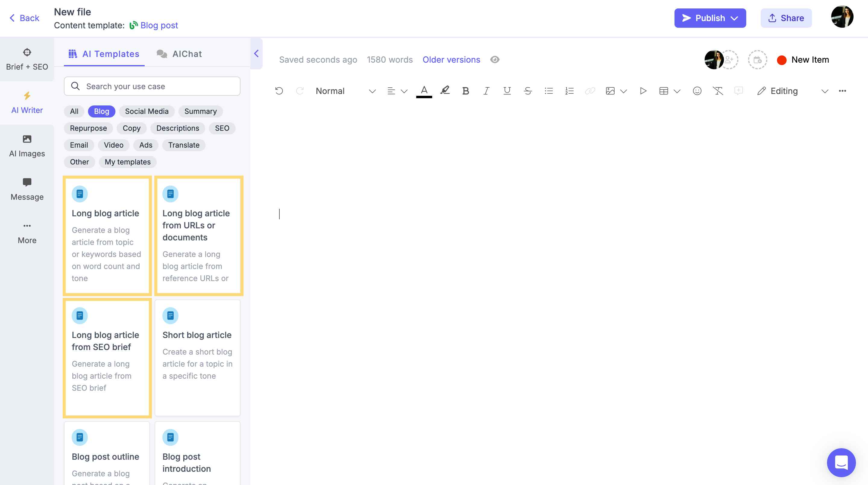Filter templates by Social Media
The image size is (868, 485).
(x=146, y=111)
